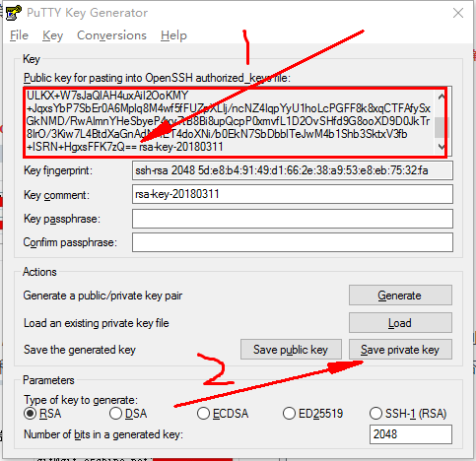
Task: Open the Conversions menu
Action: point(111,35)
